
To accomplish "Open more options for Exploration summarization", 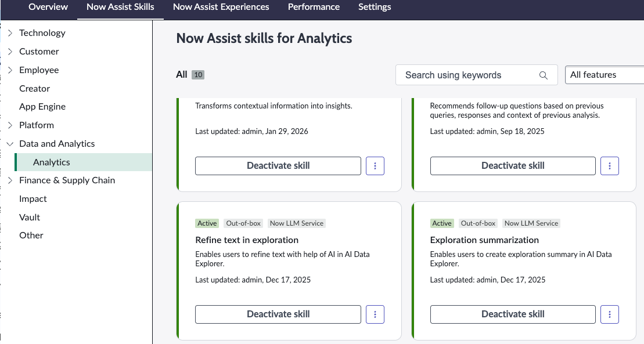I will pos(610,314).
